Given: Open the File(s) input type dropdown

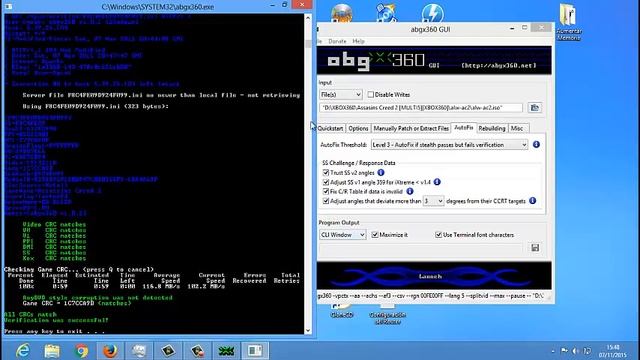Looking at the screenshot, I should click(340, 95).
